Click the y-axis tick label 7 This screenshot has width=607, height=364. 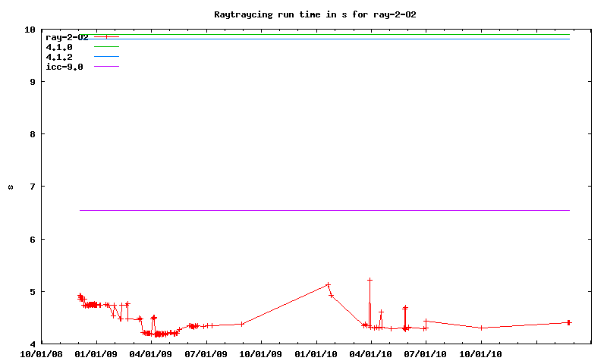click(x=31, y=187)
